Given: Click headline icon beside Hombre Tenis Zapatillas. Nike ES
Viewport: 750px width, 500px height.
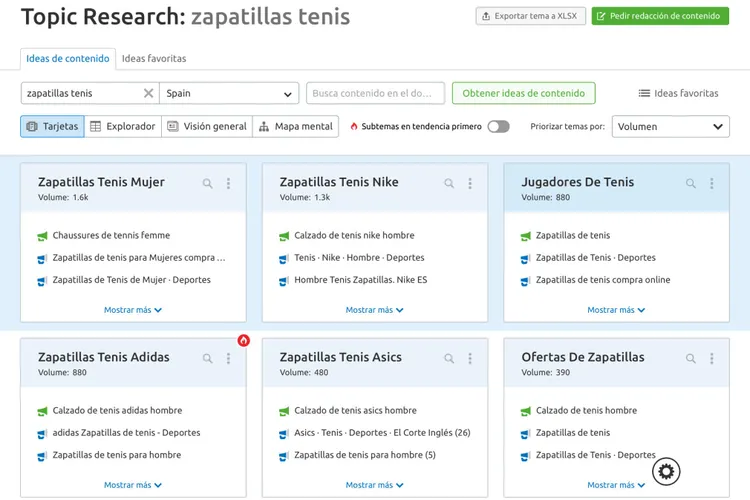Looking at the screenshot, I should [284, 281].
